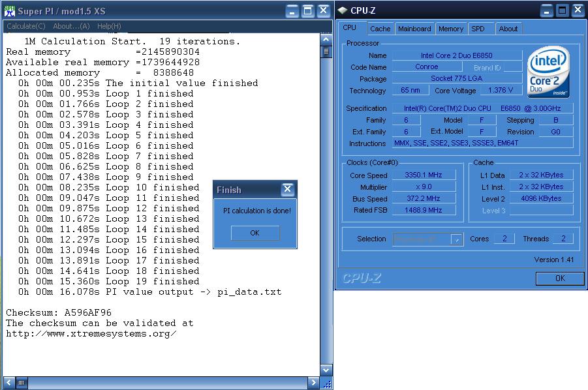Click the 'Loop 1 finished' line
Image resolution: width=588 pixels, height=390 pixels.
click(106, 93)
